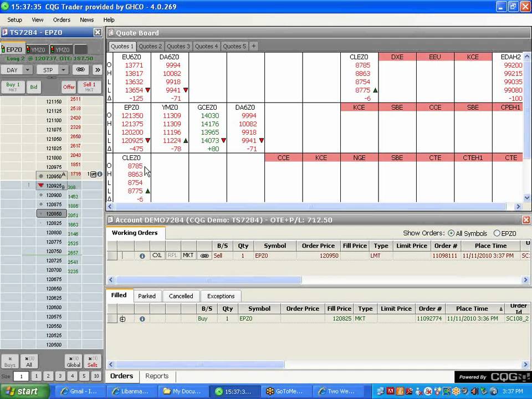
Task: Click info icon on filled Buy order row
Action: coord(142,319)
